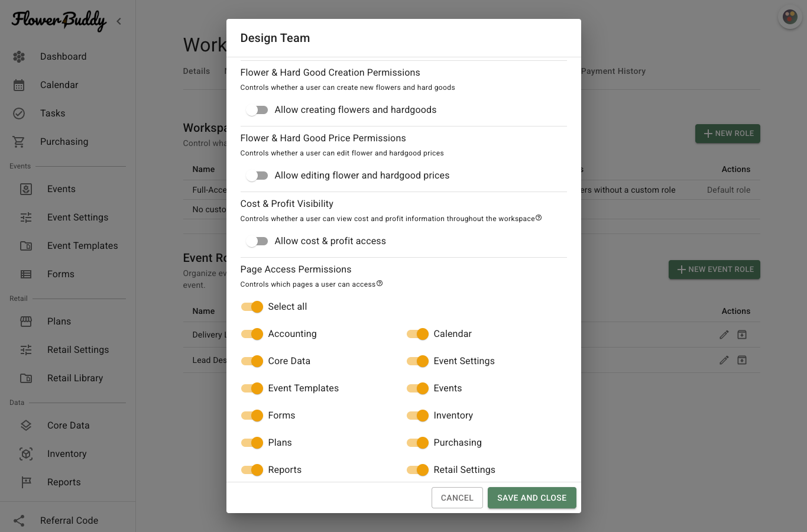Enable allow creating flowers and hardgoods

257,110
